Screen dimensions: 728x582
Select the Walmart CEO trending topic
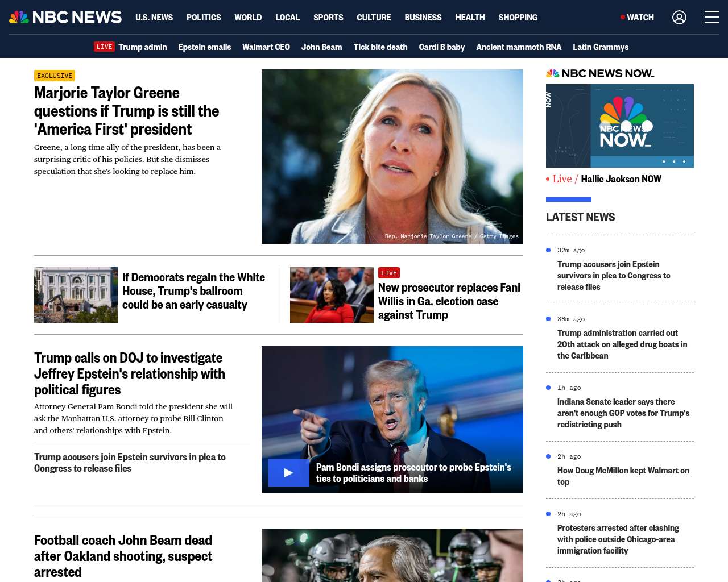[x=266, y=47]
